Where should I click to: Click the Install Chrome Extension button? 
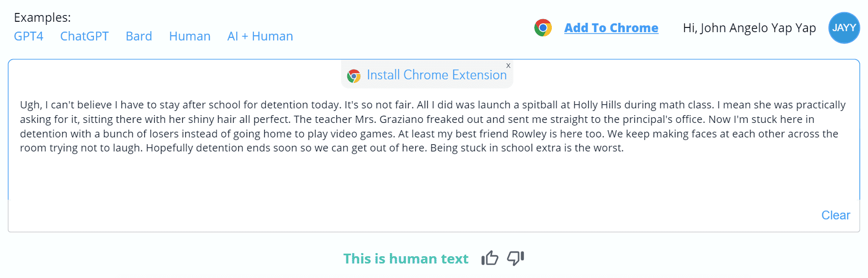pyautogui.click(x=436, y=75)
